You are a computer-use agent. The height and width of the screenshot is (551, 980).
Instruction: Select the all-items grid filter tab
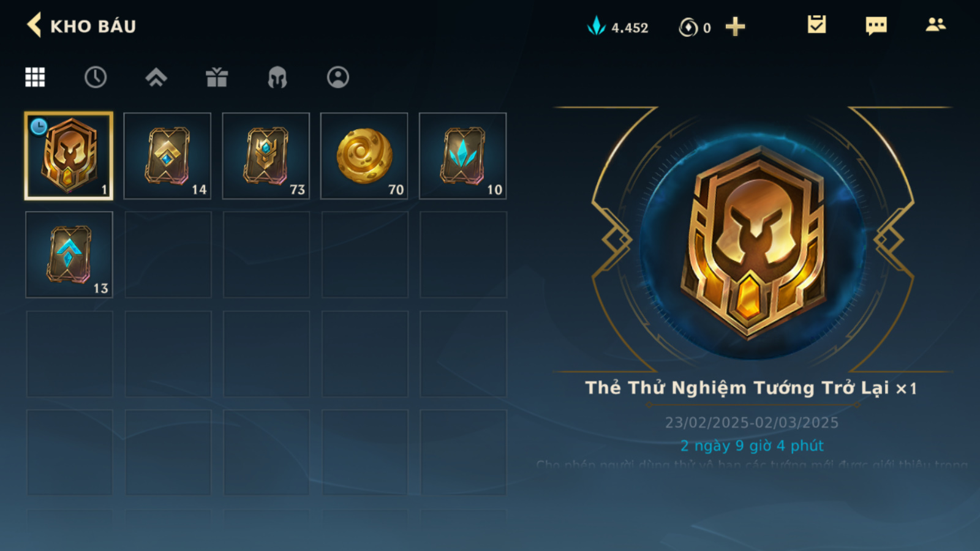(x=35, y=77)
